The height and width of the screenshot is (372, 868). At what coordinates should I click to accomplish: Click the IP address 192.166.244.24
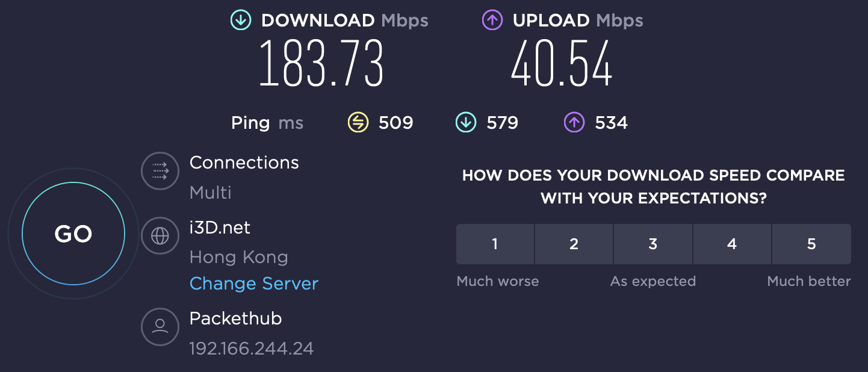tap(251, 349)
